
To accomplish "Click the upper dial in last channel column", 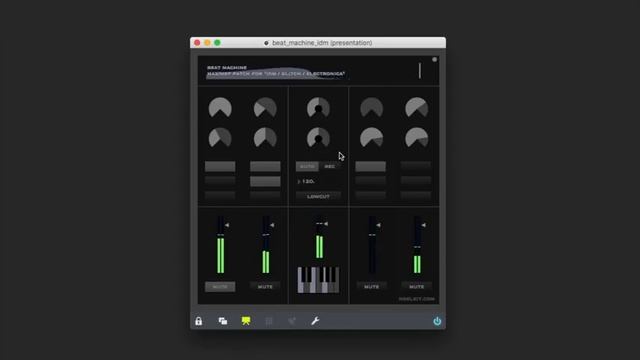I will (416, 108).
